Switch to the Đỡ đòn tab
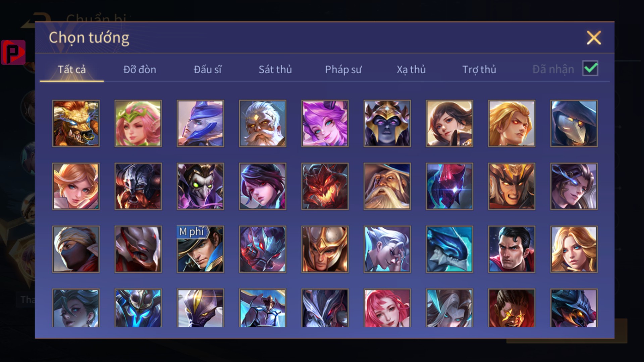 (x=140, y=70)
